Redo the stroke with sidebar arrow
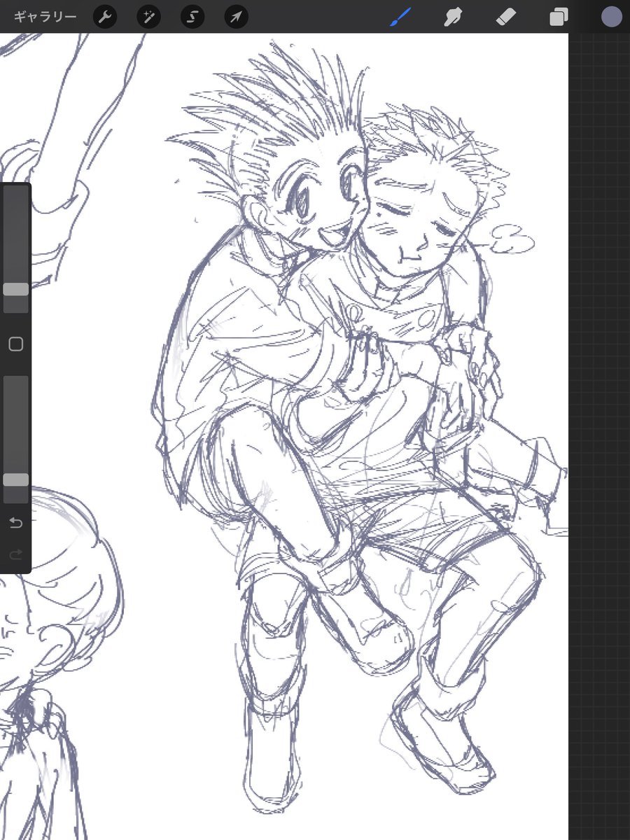 (15, 554)
